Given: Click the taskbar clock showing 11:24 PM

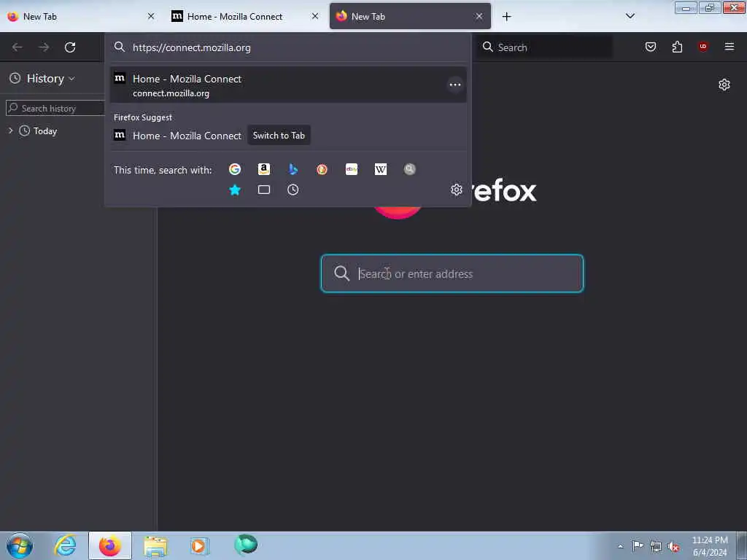Looking at the screenshot, I should (x=710, y=545).
